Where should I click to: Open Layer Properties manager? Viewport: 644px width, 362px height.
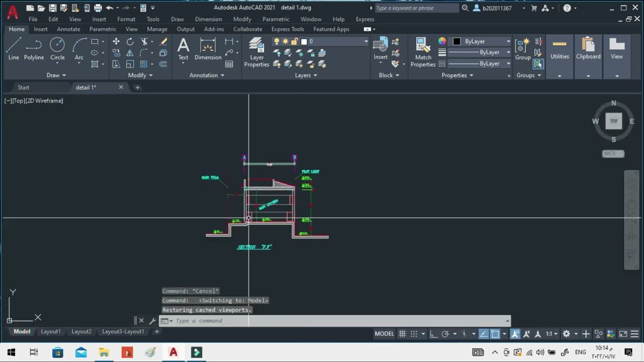click(x=257, y=52)
